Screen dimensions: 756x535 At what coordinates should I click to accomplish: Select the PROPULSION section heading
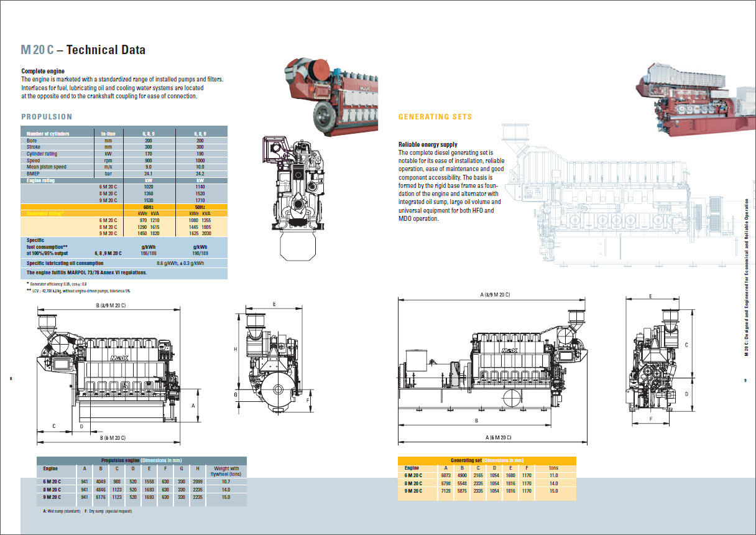pos(47,117)
